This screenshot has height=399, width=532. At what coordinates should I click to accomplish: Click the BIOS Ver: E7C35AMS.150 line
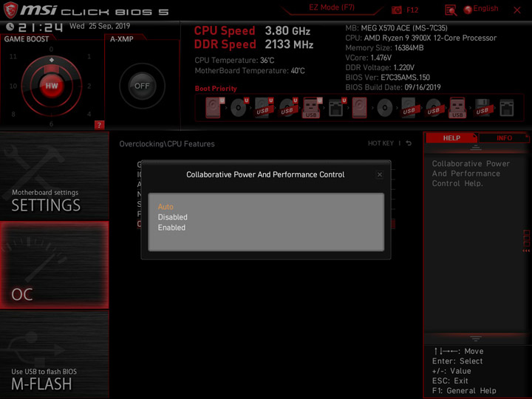[x=387, y=78]
